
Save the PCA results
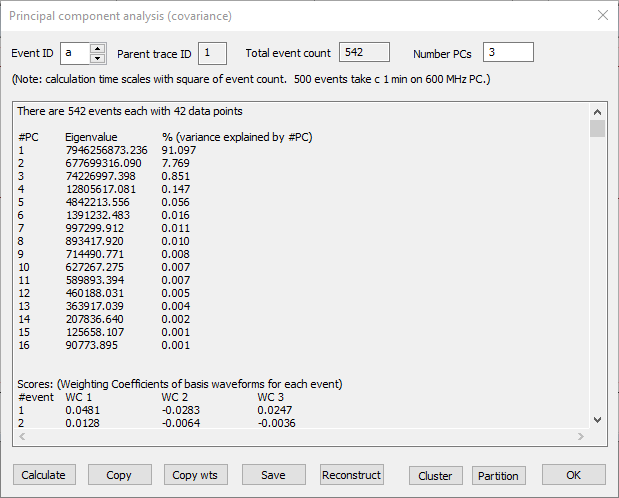[x=273, y=475]
